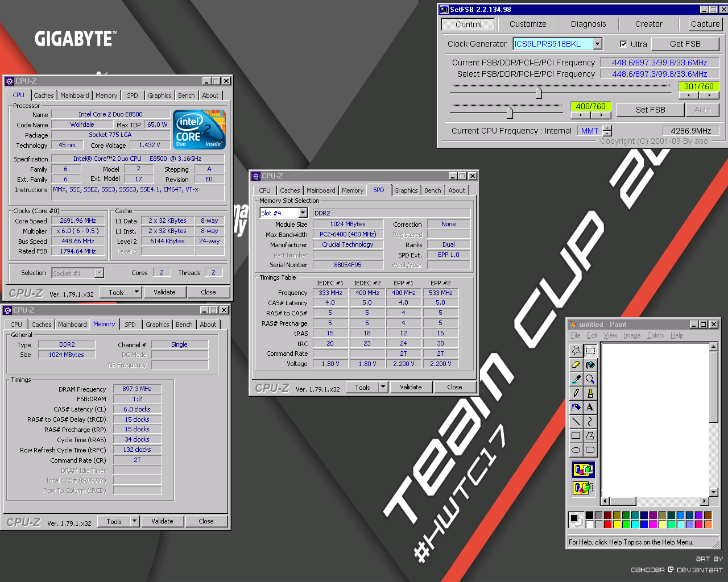Pick the red color swatch in Paint palette

pos(607,525)
